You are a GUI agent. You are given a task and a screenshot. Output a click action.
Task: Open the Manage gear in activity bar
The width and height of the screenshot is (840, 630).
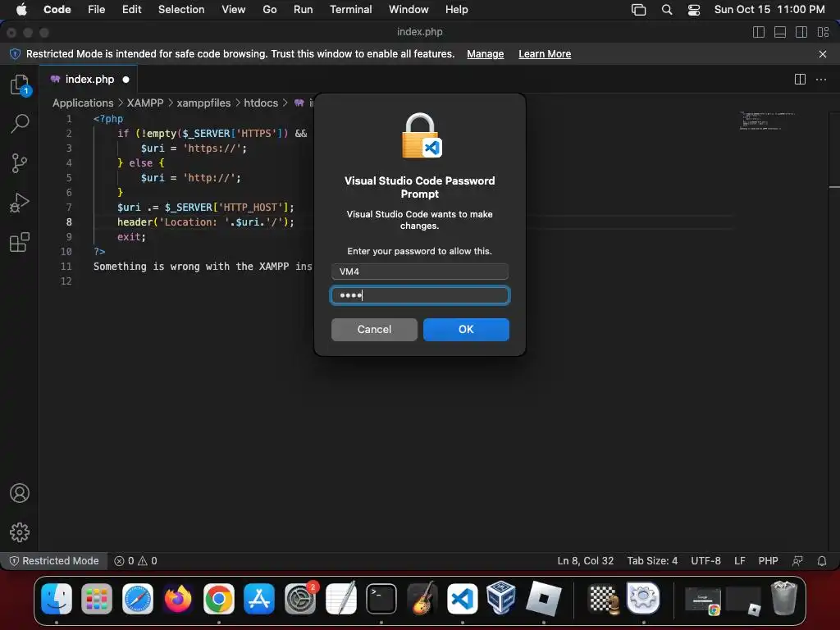click(x=20, y=532)
